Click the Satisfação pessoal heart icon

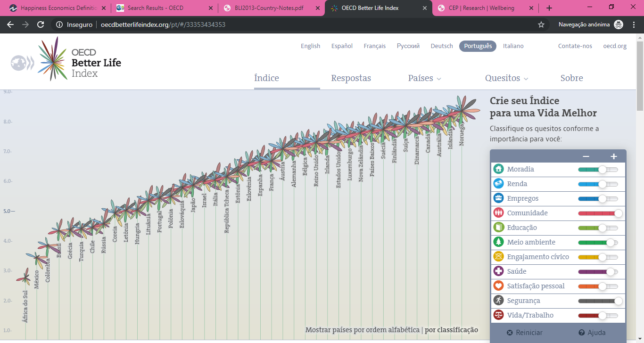point(498,286)
